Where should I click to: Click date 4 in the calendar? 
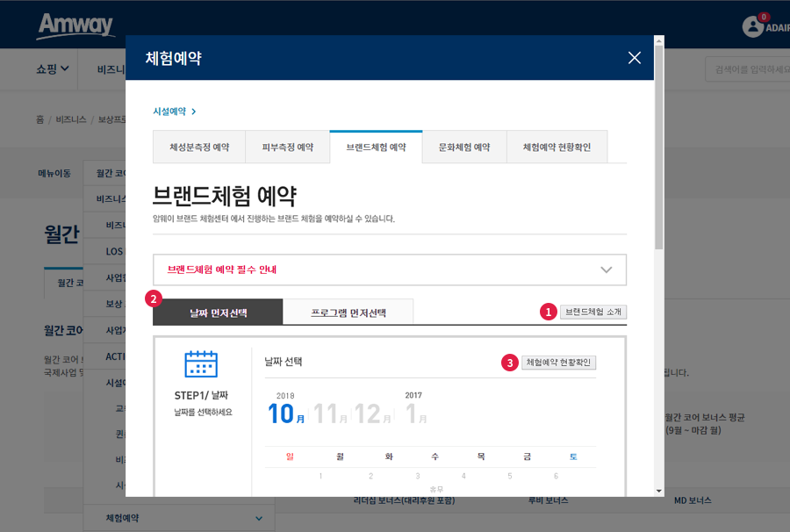tap(463, 476)
